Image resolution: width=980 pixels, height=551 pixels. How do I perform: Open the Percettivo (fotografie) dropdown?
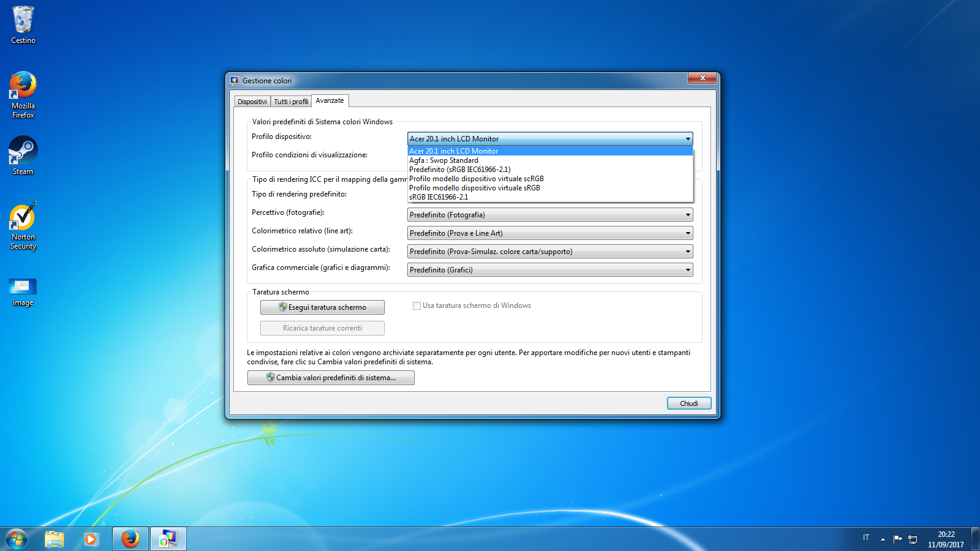pyautogui.click(x=550, y=215)
